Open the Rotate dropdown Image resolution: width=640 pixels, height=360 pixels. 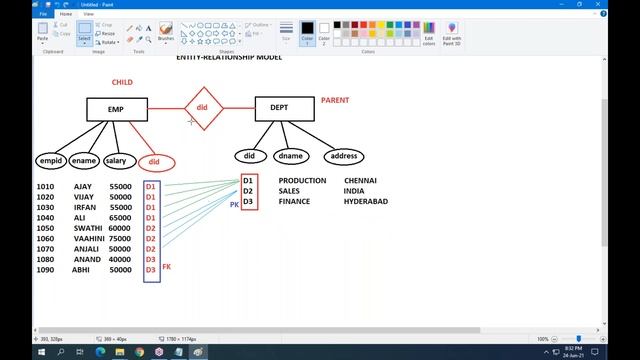click(x=108, y=42)
